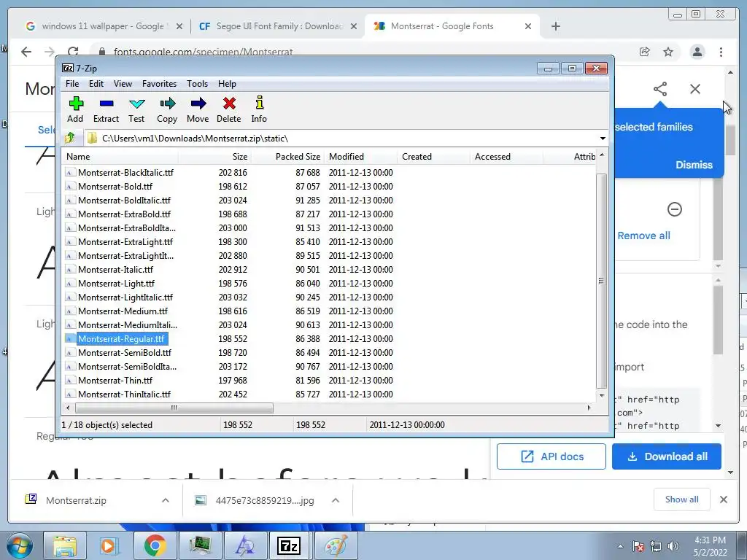The image size is (747, 560).
Task: Click the Add toolbar icon in 7-Zip
Action: (75, 109)
